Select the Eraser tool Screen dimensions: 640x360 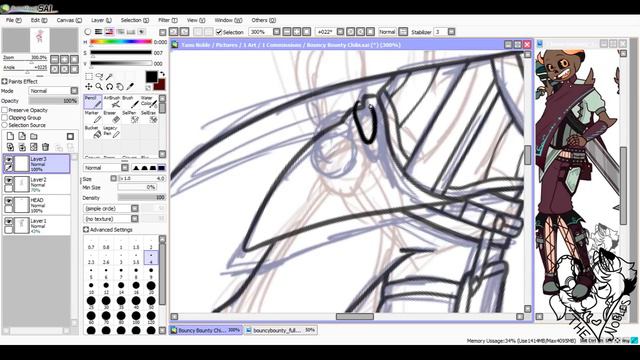coord(112,117)
